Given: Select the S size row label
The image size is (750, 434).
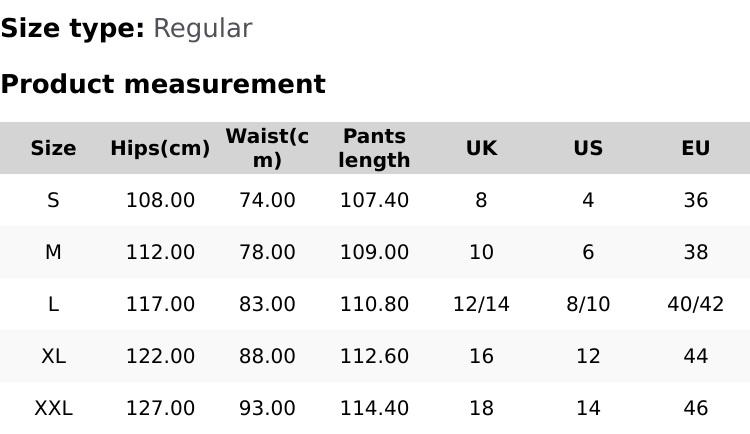Looking at the screenshot, I should 53,200.
